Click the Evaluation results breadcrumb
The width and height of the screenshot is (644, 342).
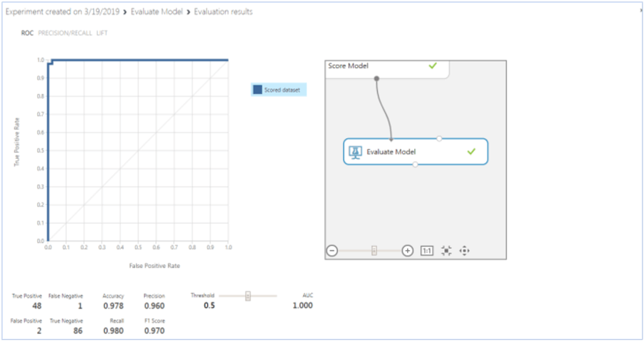pos(223,12)
